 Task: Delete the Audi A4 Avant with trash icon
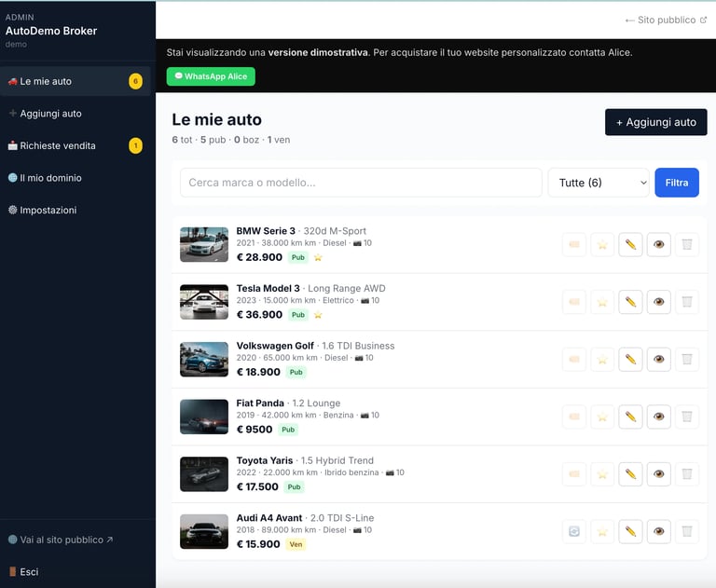(687, 531)
